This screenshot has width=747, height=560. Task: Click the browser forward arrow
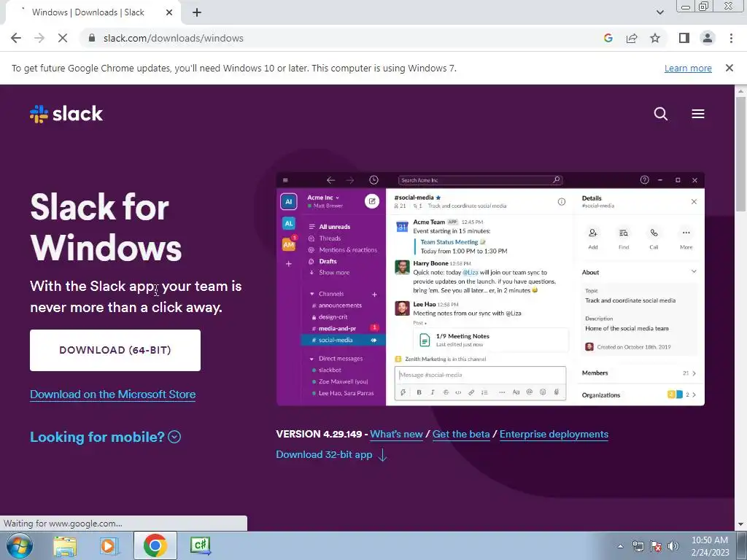pyautogui.click(x=39, y=38)
